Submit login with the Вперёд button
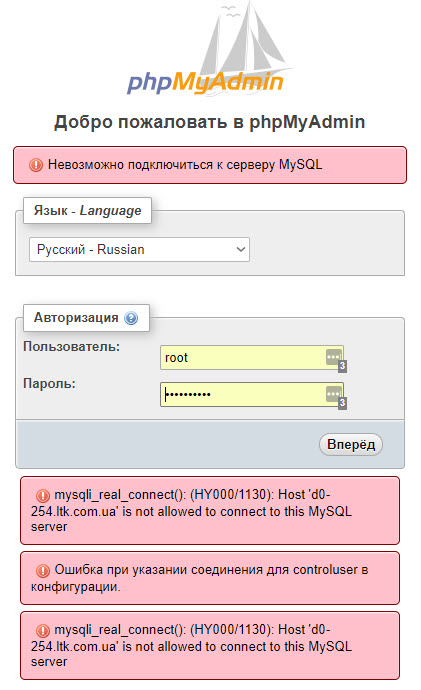Viewport: 421px width, 690px height. pos(351,444)
